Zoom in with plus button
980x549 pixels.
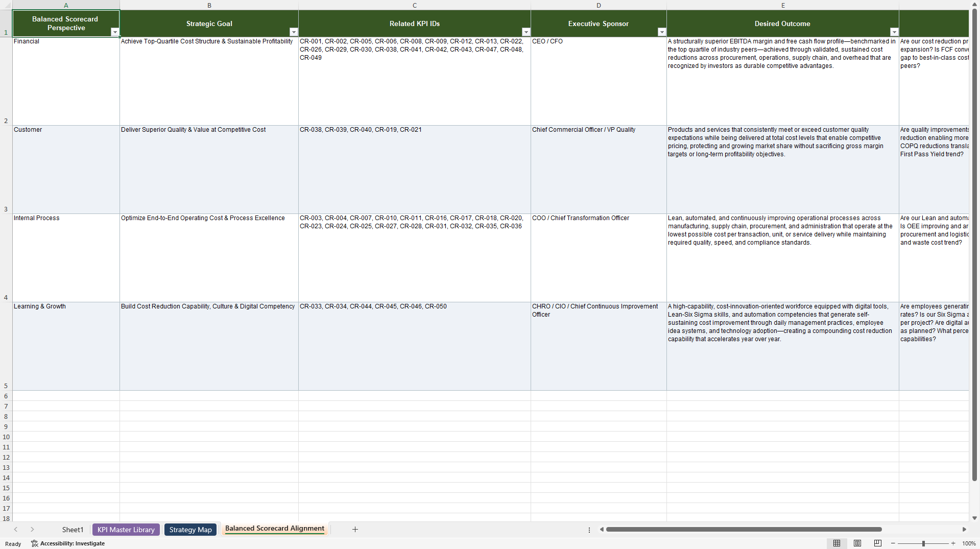tap(953, 543)
